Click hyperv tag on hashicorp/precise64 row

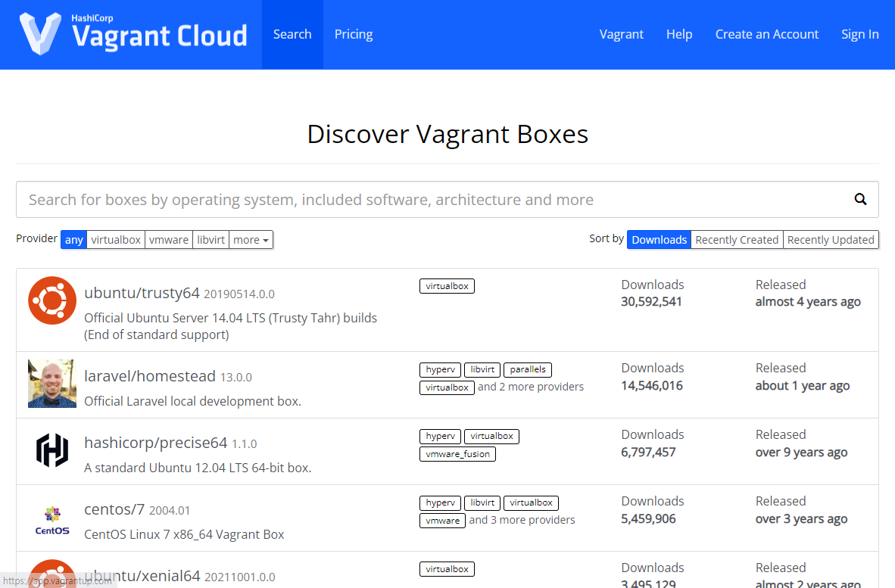point(440,437)
